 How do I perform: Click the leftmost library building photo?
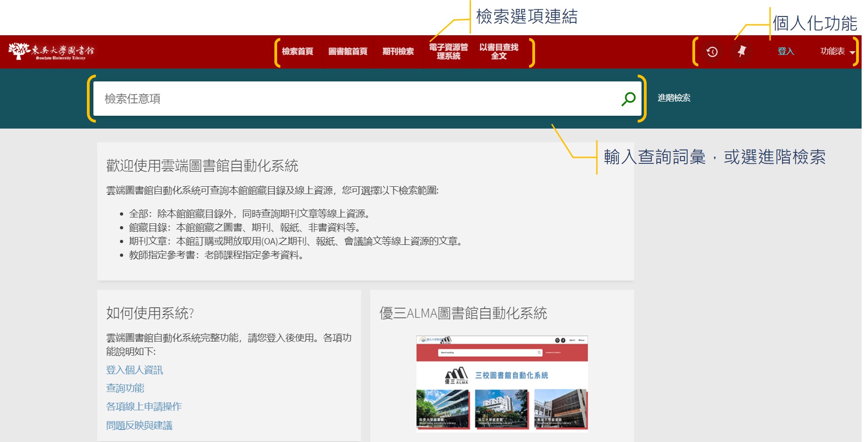click(442, 409)
